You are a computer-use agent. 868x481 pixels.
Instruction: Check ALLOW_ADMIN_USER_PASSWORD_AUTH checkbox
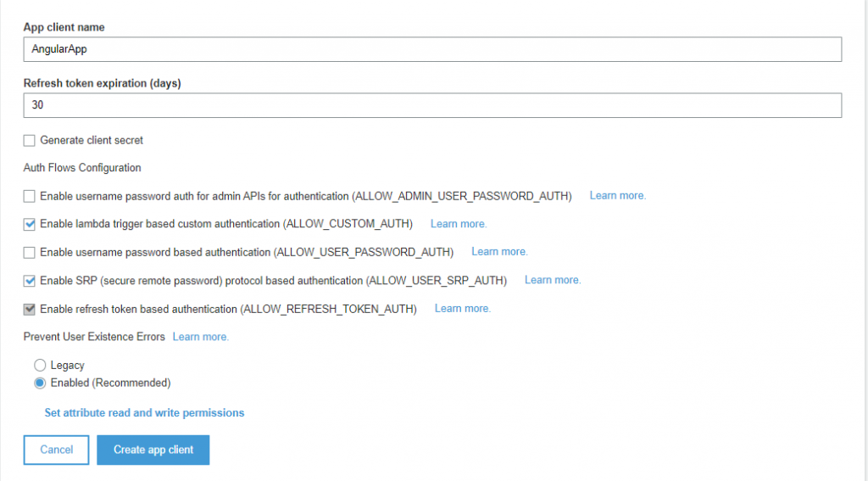[30, 196]
